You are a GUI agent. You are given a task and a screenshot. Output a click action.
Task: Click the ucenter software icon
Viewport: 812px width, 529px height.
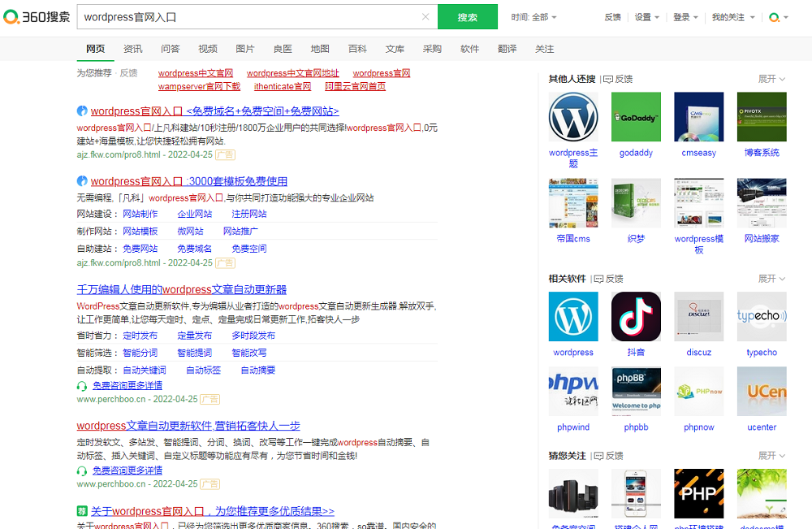(x=762, y=391)
